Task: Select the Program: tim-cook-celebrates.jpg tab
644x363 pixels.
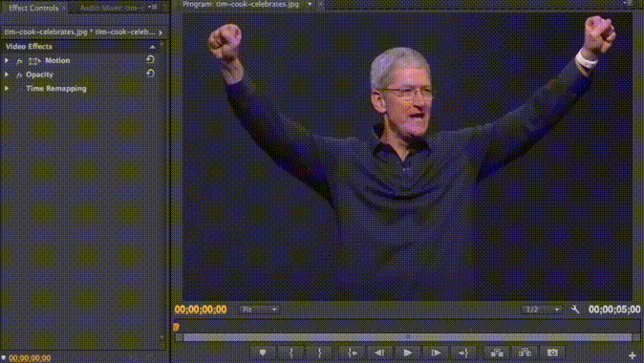Action: pos(241,4)
